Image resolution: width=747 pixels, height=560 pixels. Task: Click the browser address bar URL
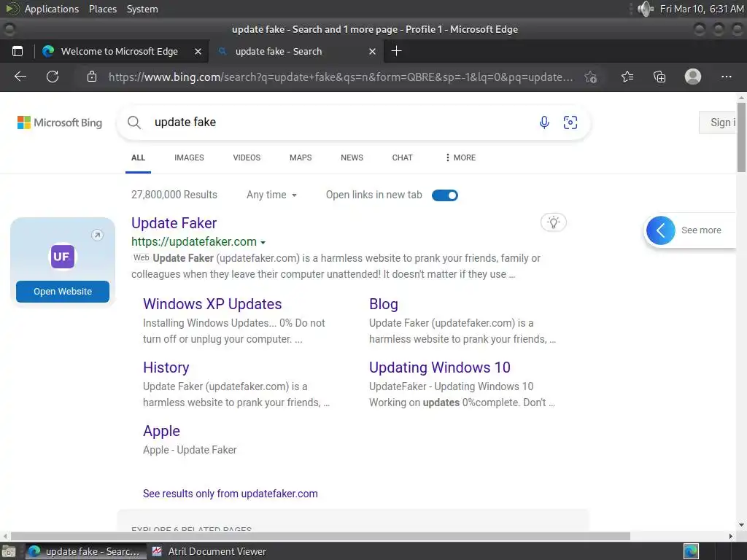pyautogui.click(x=341, y=77)
